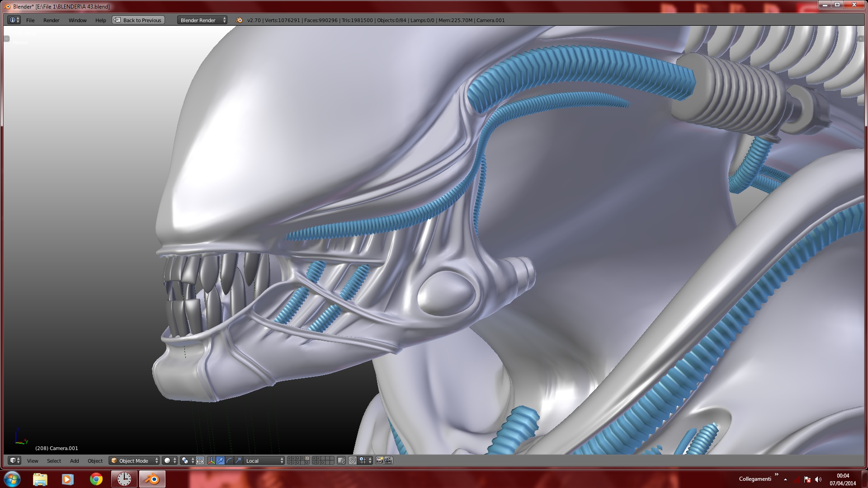The height and width of the screenshot is (488, 868).
Task: Click the Blender taskbar button
Action: (x=152, y=479)
